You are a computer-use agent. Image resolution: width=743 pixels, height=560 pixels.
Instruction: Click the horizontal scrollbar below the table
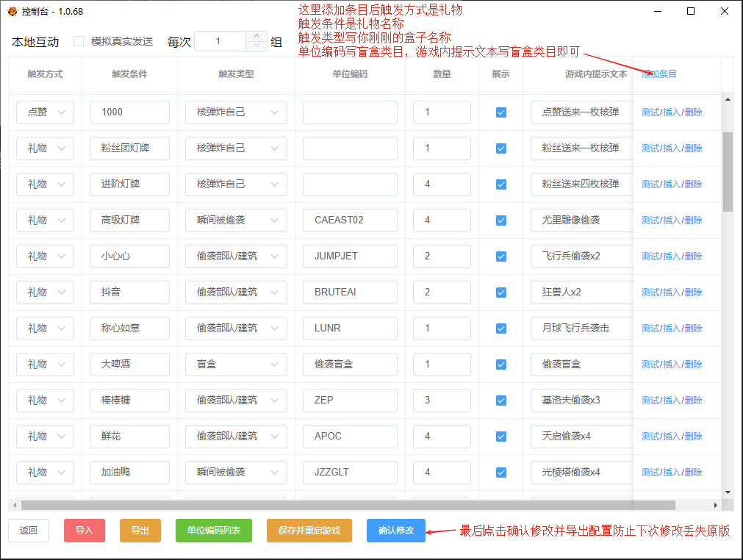[x=331, y=506]
